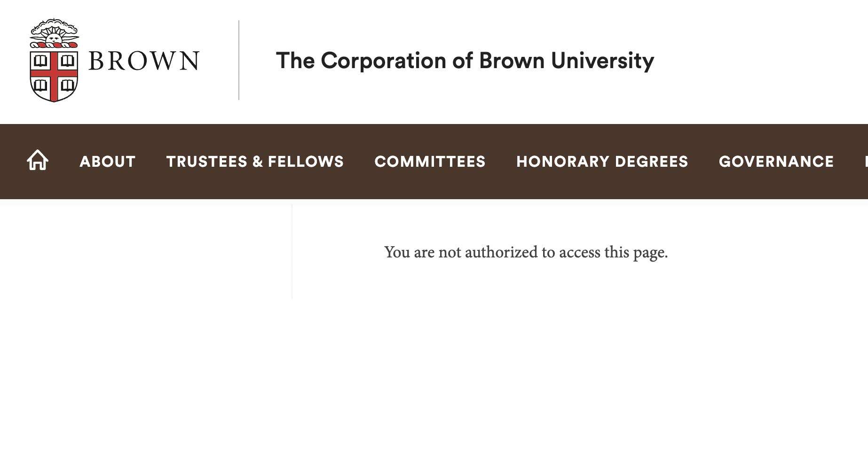
Task: Click the word "Corporation" in the site title
Action: click(383, 61)
